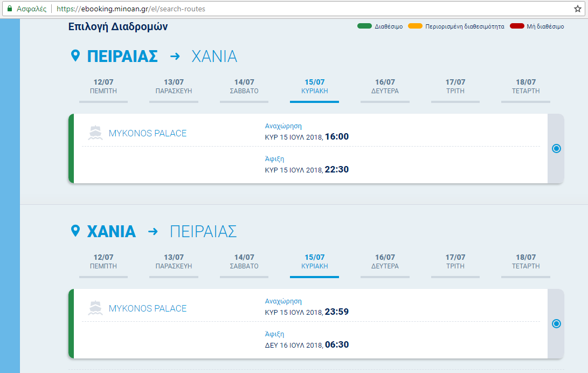Screen dimensions: 588x373
Task: Click the ΧΑΝΙΑ destination heading of first route
Action: pyautogui.click(x=215, y=56)
